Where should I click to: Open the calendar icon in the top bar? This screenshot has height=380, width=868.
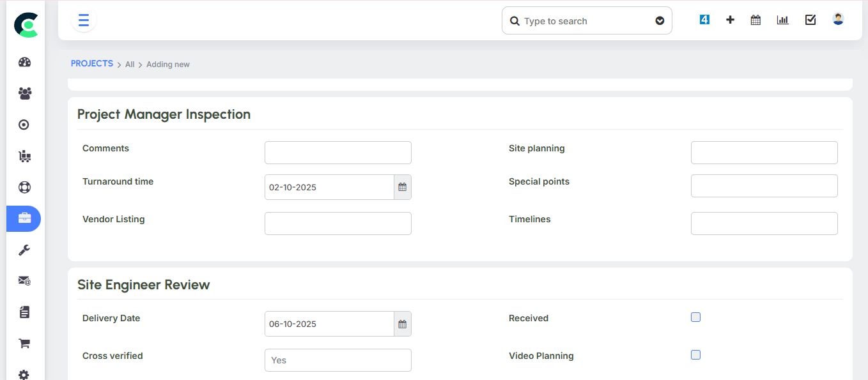[755, 19]
